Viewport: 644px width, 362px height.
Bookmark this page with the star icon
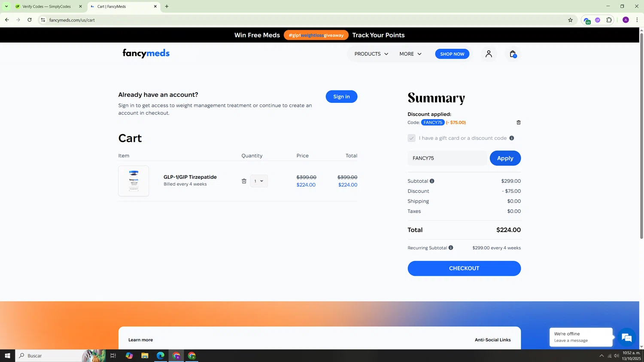click(570, 20)
